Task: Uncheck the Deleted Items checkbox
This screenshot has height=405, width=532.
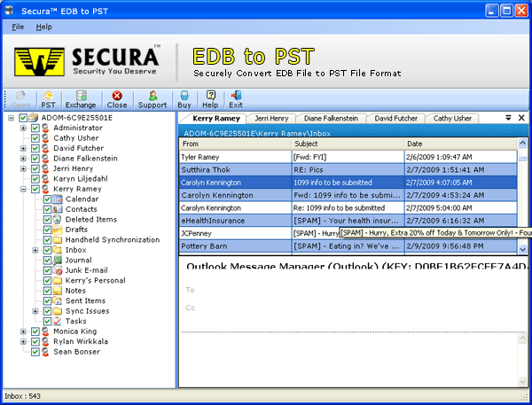Action: [48, 220]
